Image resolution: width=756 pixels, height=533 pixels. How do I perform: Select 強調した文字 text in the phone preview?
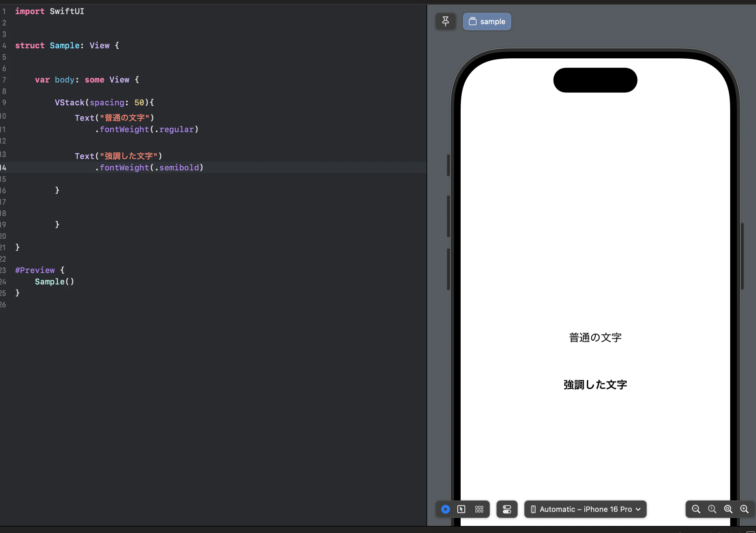(595, 385)
